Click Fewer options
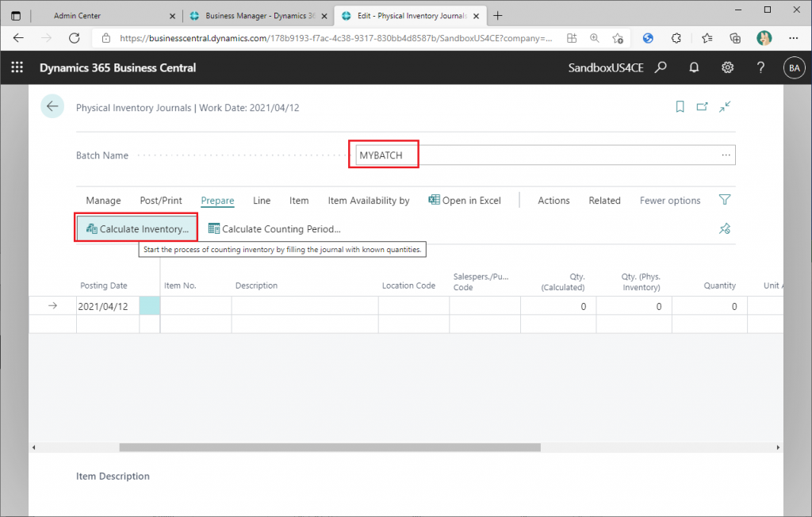Screen dimensions: 812x517 pyautogui.click(x=670, y=201)
